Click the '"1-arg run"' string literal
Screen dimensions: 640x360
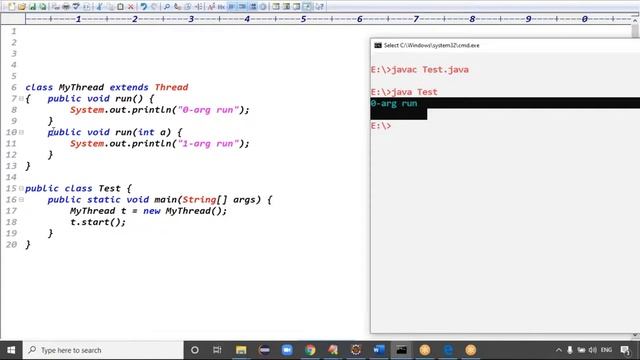click(208, 144)
